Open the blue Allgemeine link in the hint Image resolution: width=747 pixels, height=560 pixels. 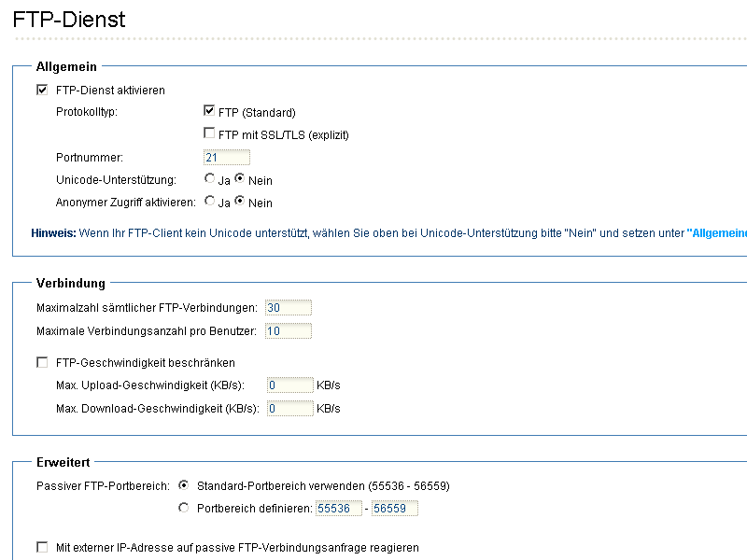click(717, 232)
